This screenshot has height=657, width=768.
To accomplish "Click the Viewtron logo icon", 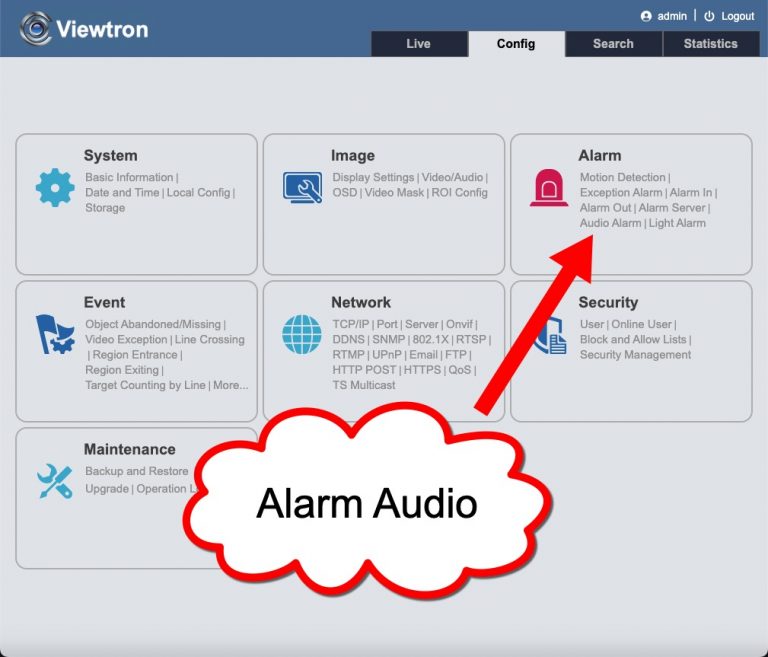I will tap(36, 28).
